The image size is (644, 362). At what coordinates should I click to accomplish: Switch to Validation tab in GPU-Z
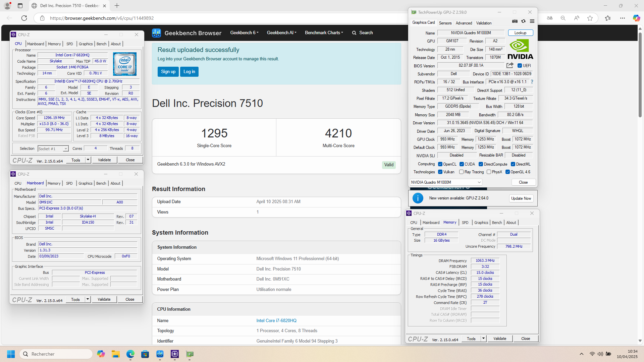click(x=484, y=23)
